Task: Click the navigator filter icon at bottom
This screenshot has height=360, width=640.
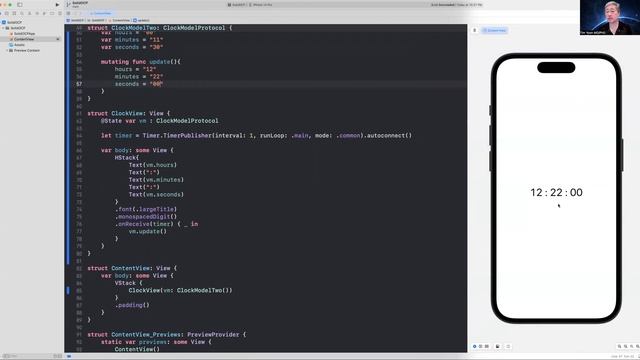Action: coord(6,356)
